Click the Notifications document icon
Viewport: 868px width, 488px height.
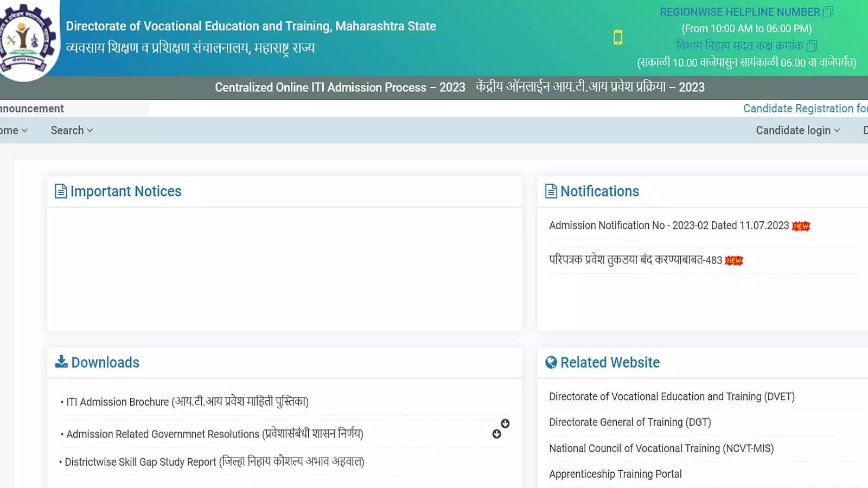(551, 191)
